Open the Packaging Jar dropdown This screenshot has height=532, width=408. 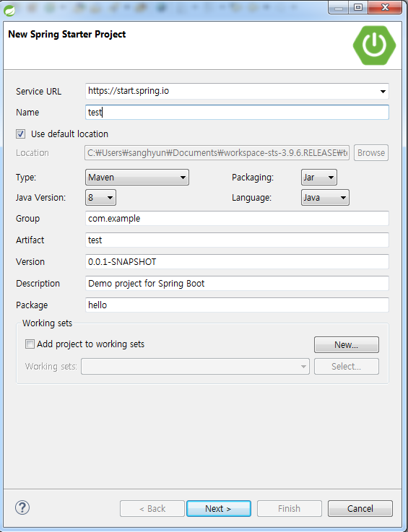319,178
